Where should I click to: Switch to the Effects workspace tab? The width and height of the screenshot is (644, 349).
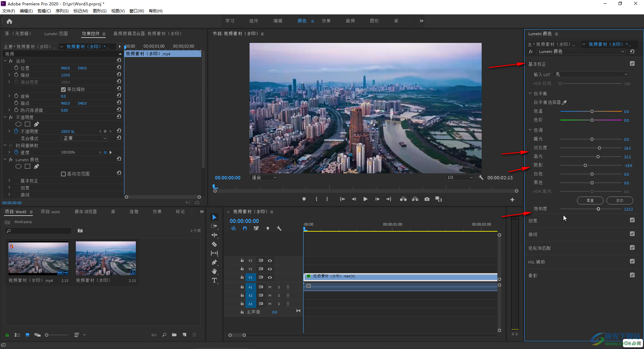pyautogui.click(x=326, y=21)
